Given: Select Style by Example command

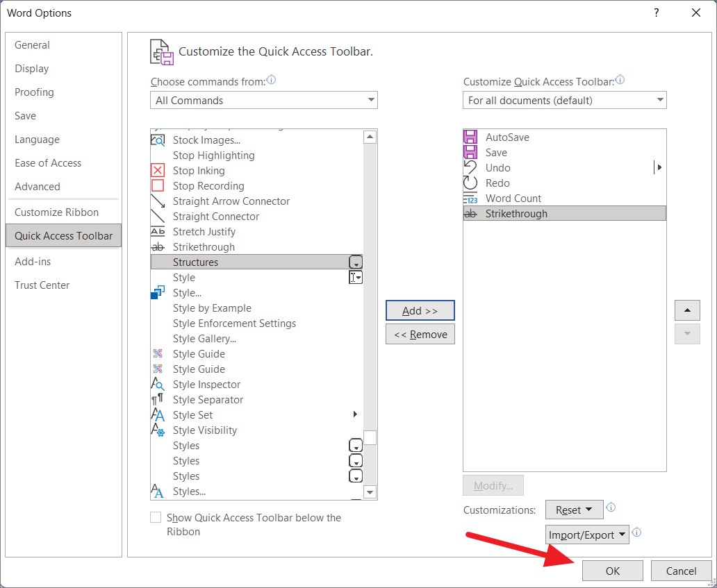Looking at the screenshot, I should point(212,308).
